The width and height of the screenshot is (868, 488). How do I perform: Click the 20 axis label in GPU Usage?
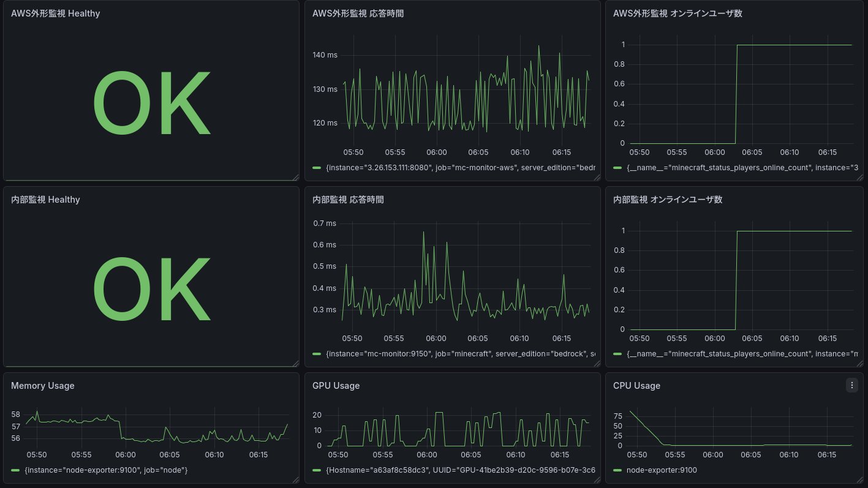[317, 415]
